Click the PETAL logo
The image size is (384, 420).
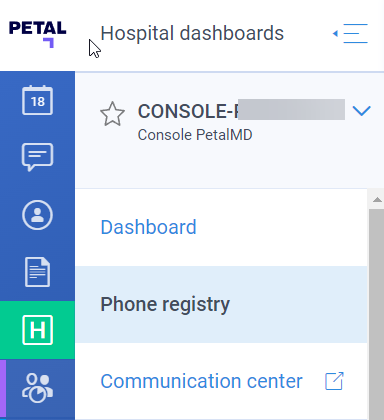click(37, 34)
